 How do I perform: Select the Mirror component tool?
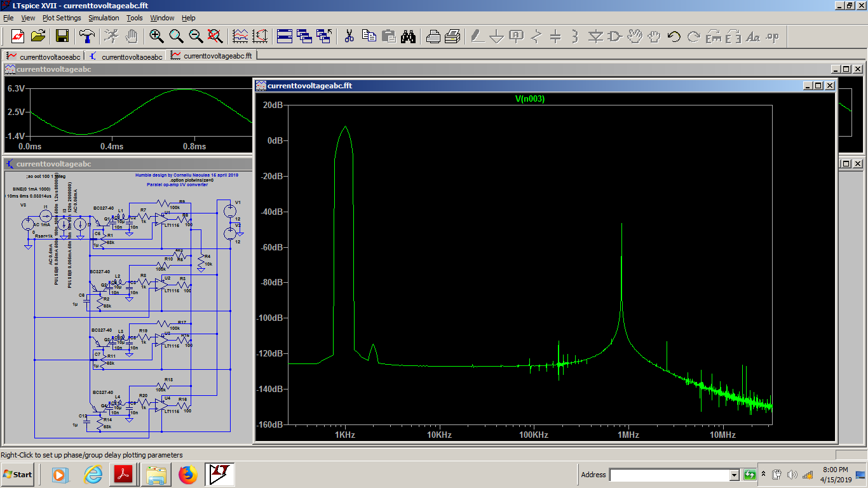(733, 36)
